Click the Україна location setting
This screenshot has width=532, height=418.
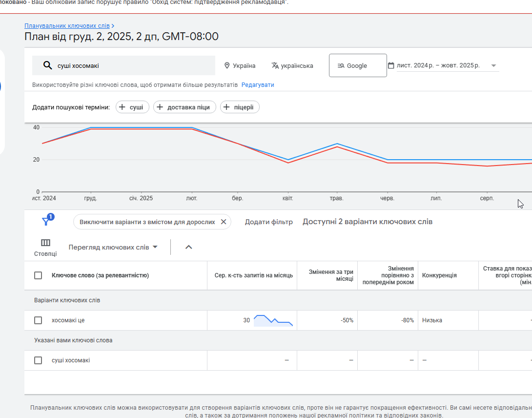coord(240,65)
